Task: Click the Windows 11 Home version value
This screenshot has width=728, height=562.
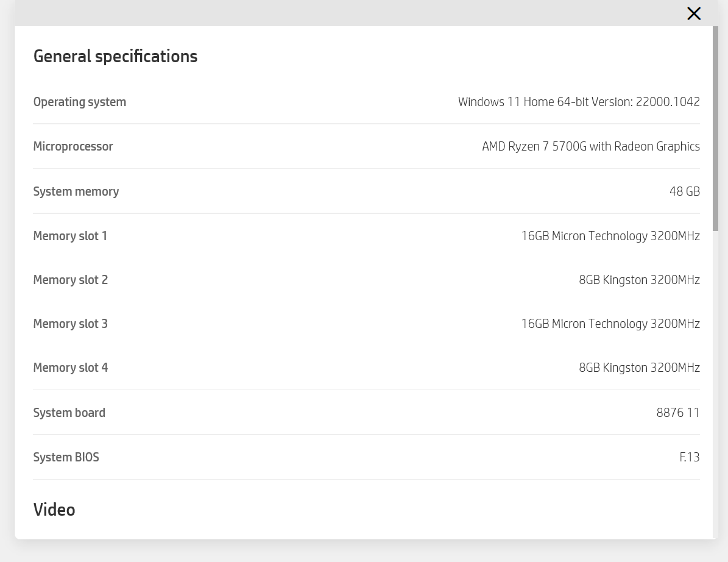Action: coord(579,102)
